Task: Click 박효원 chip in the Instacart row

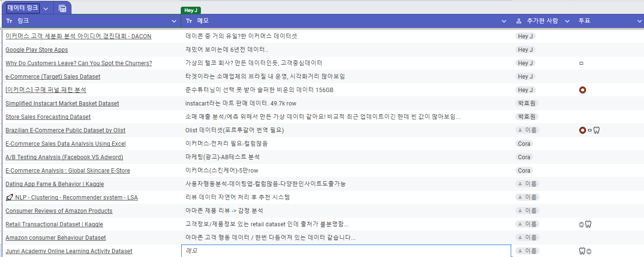Action: pyautogui.click(x=527, y=104)
